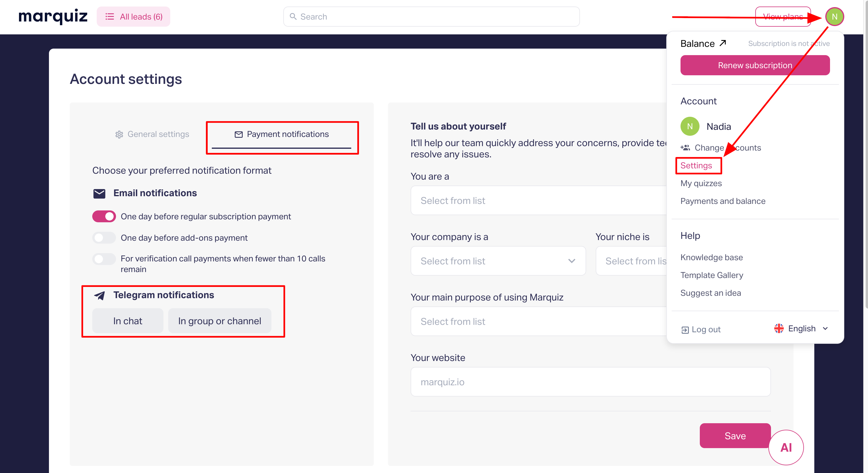Toggle one day before add-ons payment
The image size is (868, 473).
click(x=104, y=238)
